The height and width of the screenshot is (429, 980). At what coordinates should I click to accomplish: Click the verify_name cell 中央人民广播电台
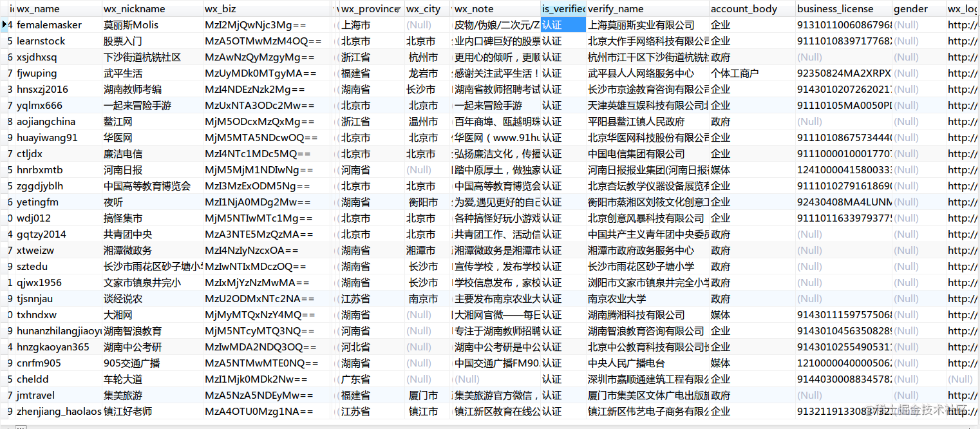pyautogui.click(x=647, y=363)
